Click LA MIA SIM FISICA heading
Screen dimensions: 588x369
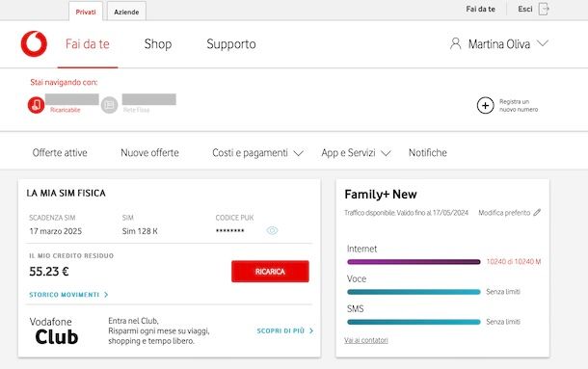[x=66, y=193]
